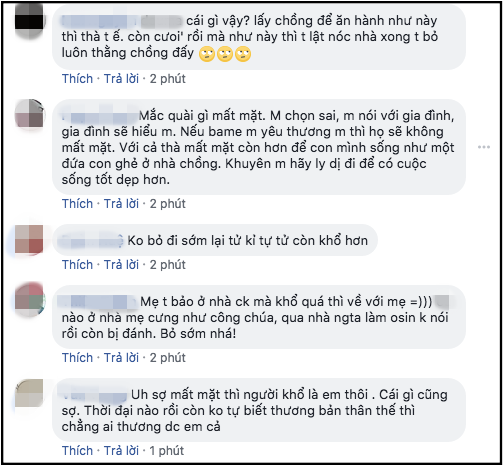Reply to the comment about 'lật nóc nhà'
Screen dimensions: 503x466
pos(121,79)
